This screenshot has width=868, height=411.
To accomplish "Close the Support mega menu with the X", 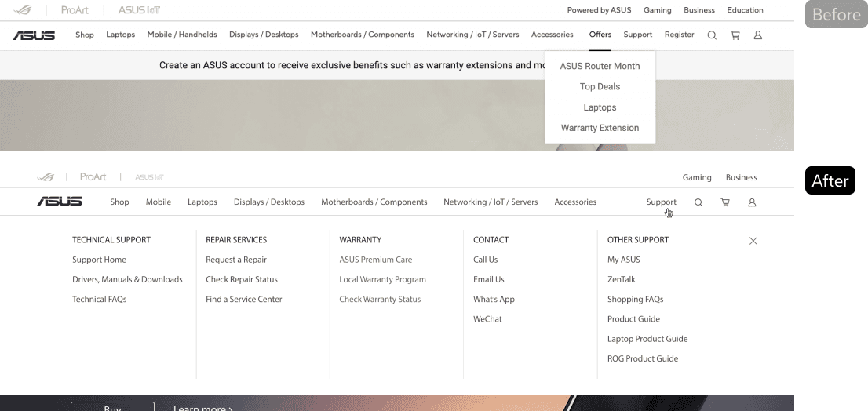I will tap(753, 241).
